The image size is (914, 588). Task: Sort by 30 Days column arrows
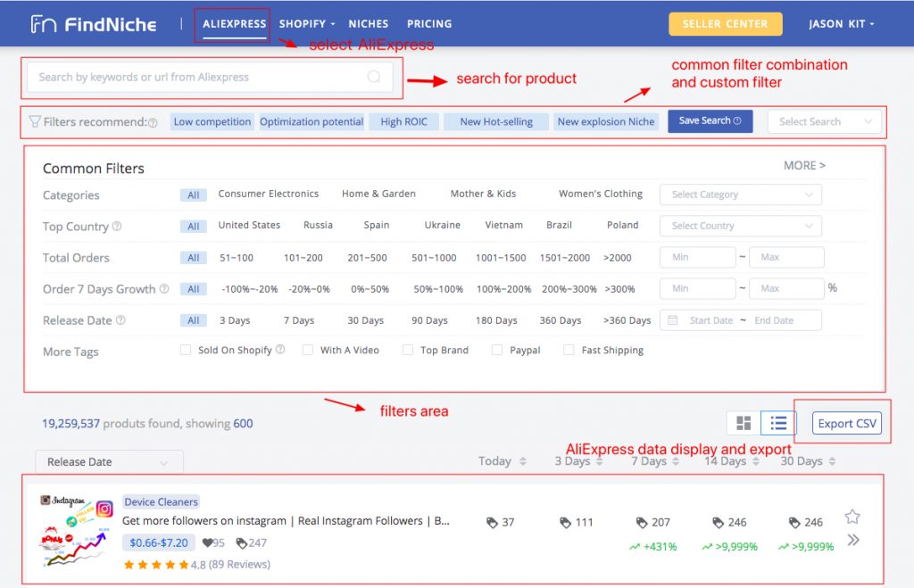[832, 461]
